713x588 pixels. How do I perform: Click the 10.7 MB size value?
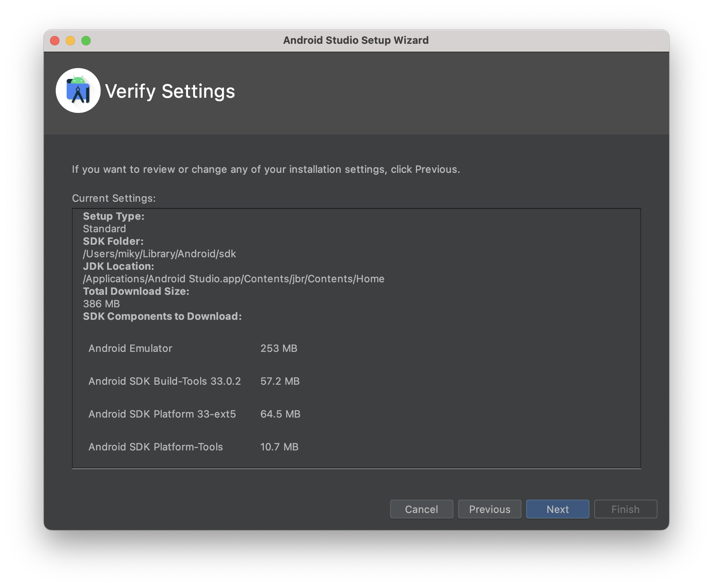tap(279, 447)
